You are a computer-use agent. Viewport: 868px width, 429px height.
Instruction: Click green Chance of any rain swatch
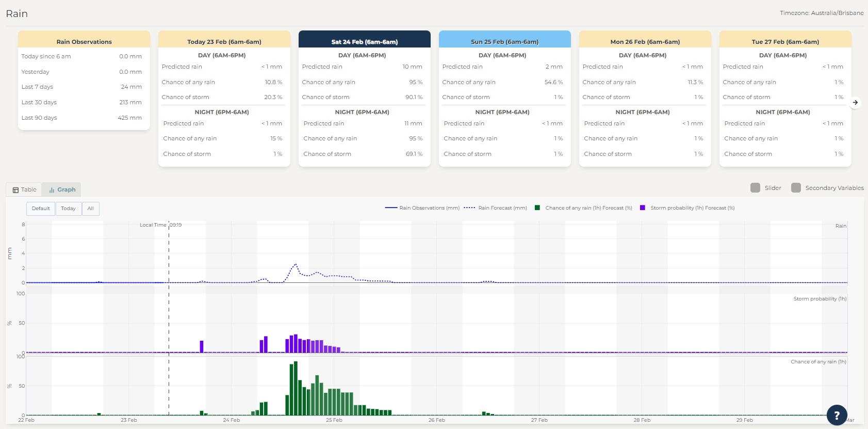[x=537, y=208]
